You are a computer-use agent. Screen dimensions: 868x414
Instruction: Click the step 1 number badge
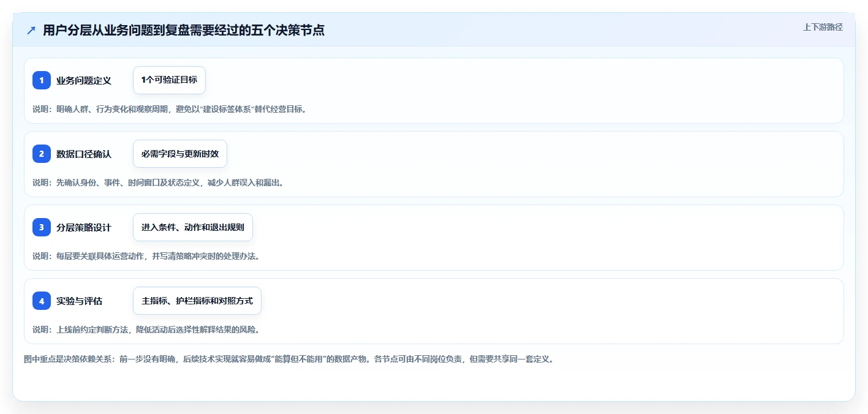tap(42, 80)
